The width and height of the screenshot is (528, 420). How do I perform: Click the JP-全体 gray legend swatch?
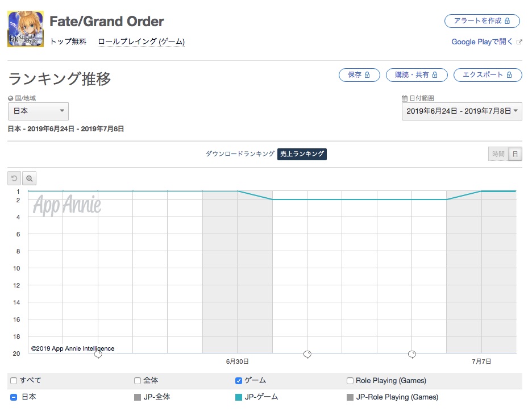(138, 397)
